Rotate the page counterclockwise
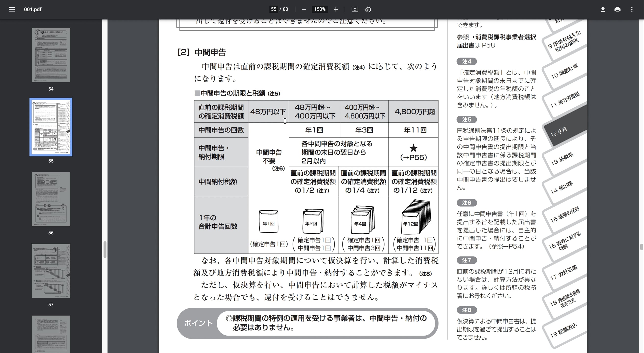The height and width of the screenshot is (353, 644). click(x=368, y=9)
